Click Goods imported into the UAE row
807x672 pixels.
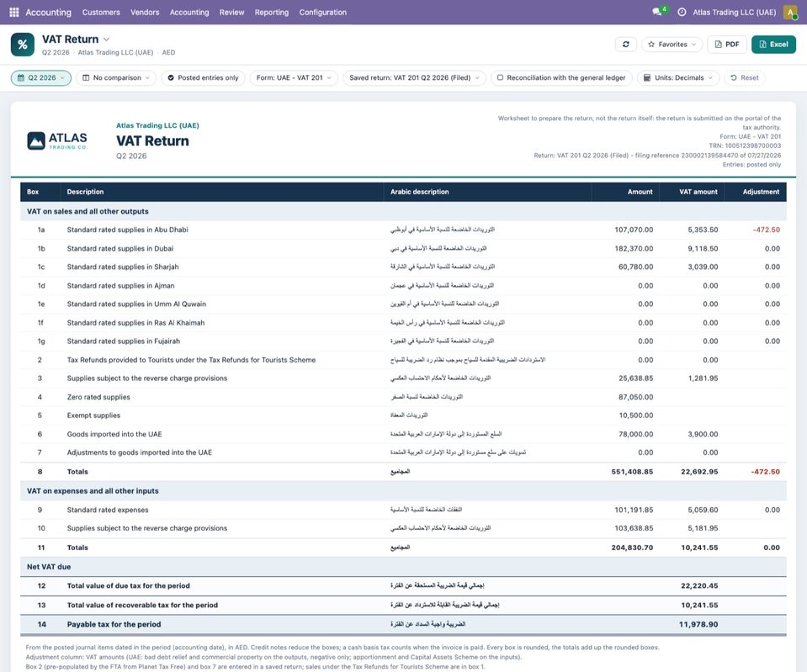click(403, 434)
